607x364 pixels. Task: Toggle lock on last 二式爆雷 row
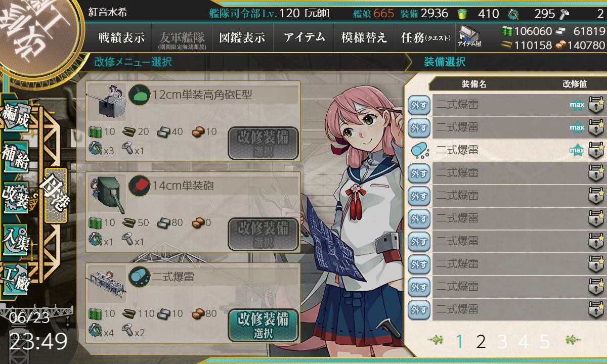(x=597, y=309)
